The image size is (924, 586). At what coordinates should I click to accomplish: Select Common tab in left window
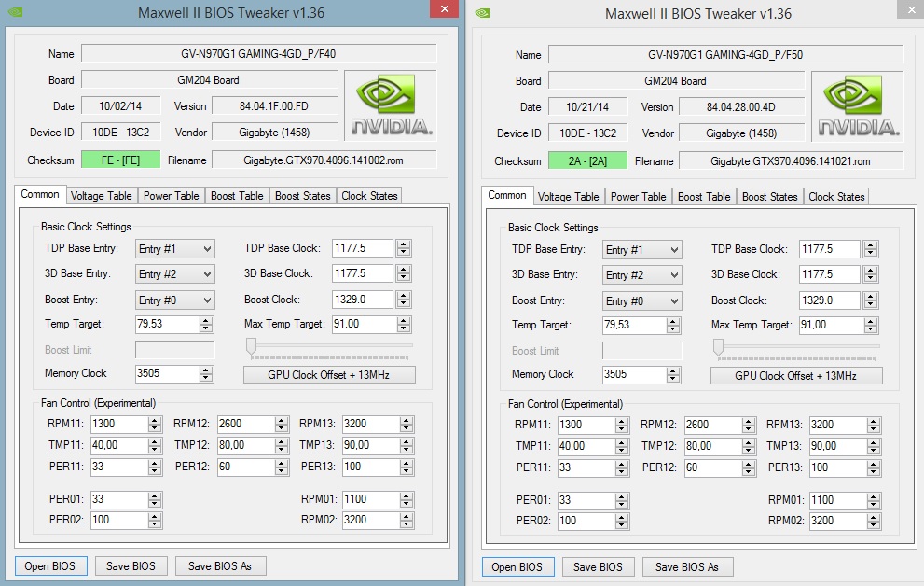click(40, 194)
